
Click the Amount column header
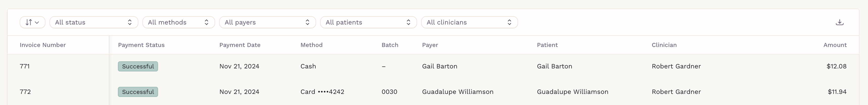coord(835,45)
